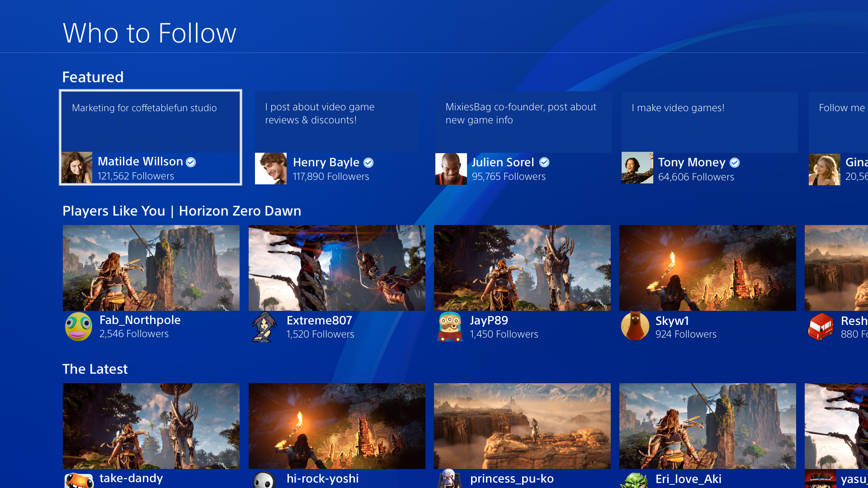Click Matilde Willson's verified badge icon
Viewport: 868px width, 488px height.
[191, 162]
